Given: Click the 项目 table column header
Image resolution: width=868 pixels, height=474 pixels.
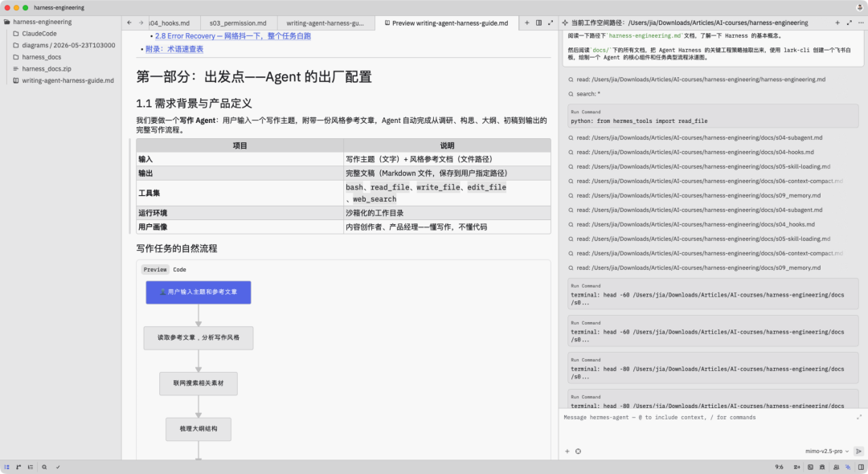Looking at the screenshot, I should click(240, 145).
